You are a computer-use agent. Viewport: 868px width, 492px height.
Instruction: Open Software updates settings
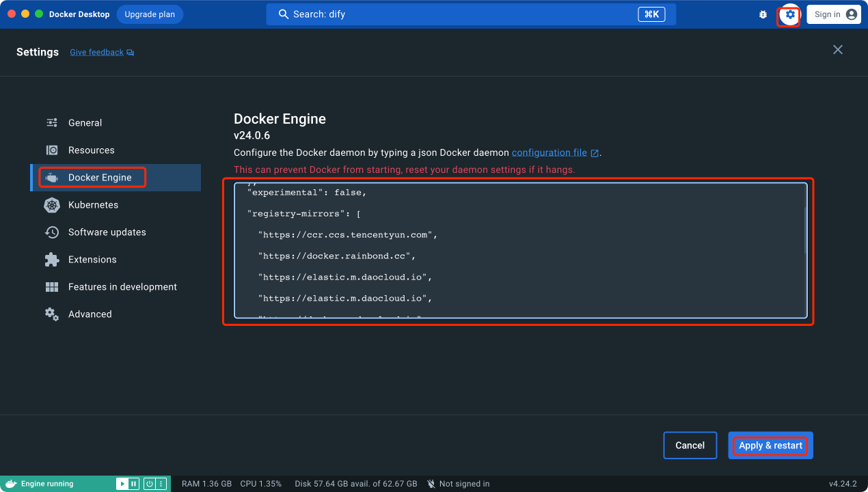tap(116, 232)
